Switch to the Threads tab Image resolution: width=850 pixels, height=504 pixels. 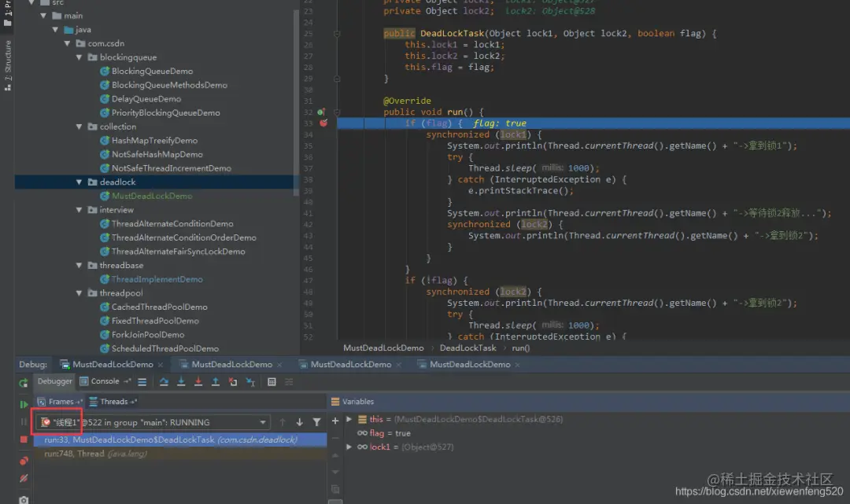click(113, 402)
